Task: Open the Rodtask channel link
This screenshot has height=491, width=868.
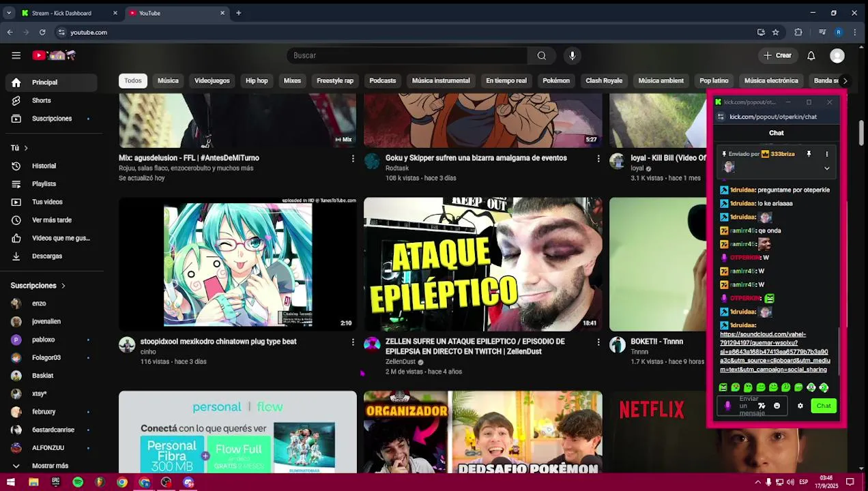Action: coord(397,168)
